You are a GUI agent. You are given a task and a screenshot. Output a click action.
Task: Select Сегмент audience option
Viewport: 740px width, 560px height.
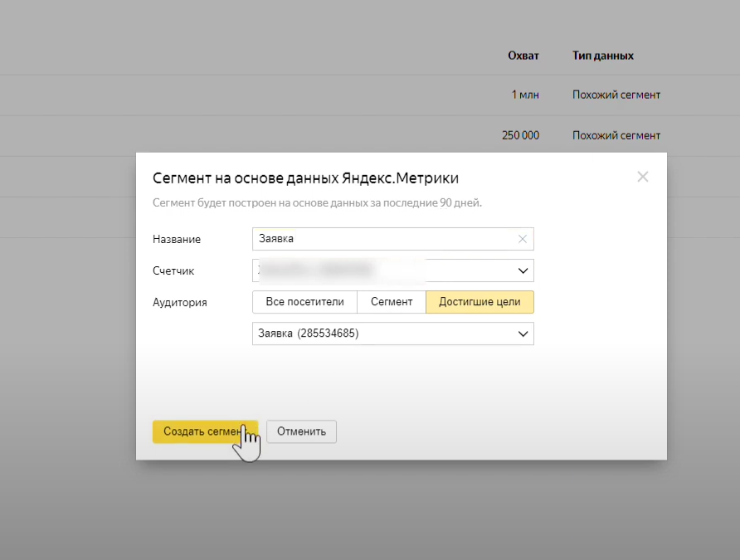392,302
